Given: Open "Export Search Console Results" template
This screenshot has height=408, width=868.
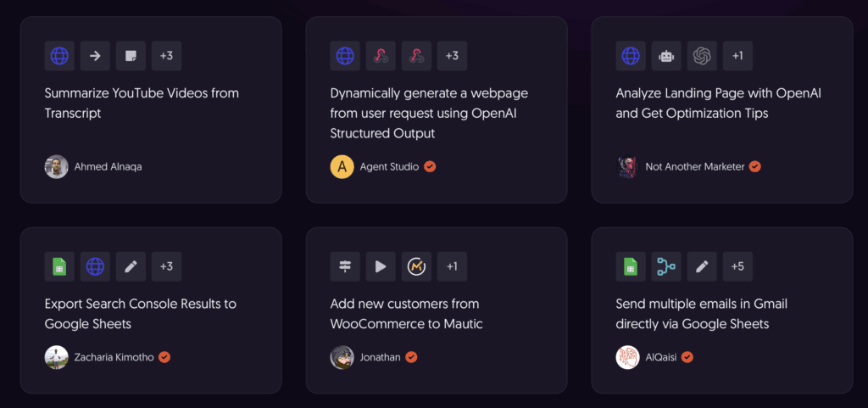Looking at the screenshot, I should click(140, 313).
